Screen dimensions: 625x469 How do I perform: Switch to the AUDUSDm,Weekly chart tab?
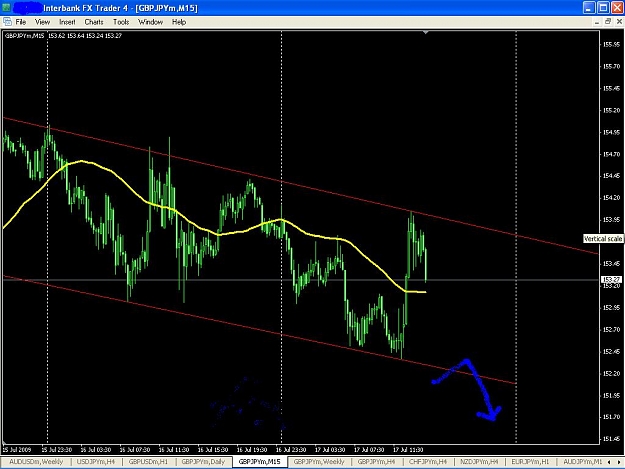pos(36,462)
